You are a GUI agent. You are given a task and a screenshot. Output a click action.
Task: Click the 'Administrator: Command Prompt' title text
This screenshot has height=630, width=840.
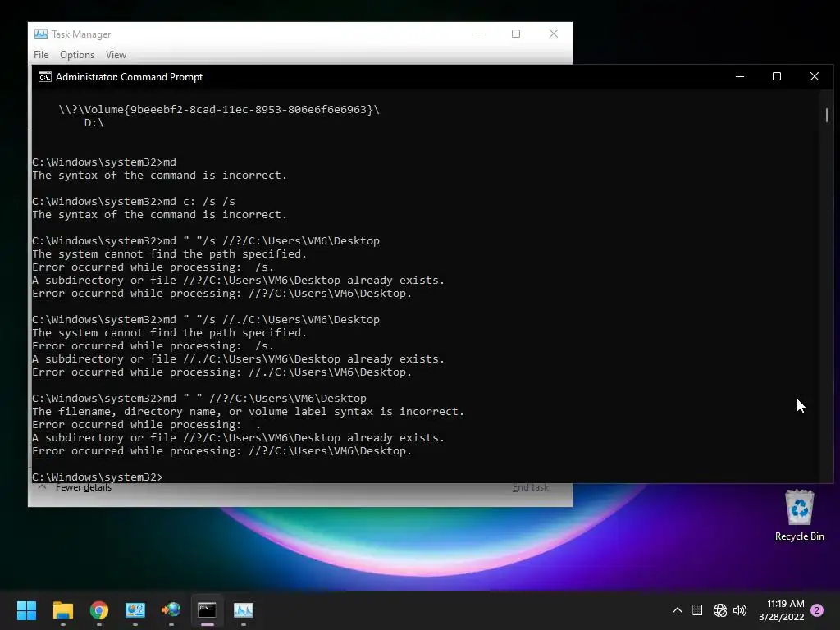coord(129,77)
